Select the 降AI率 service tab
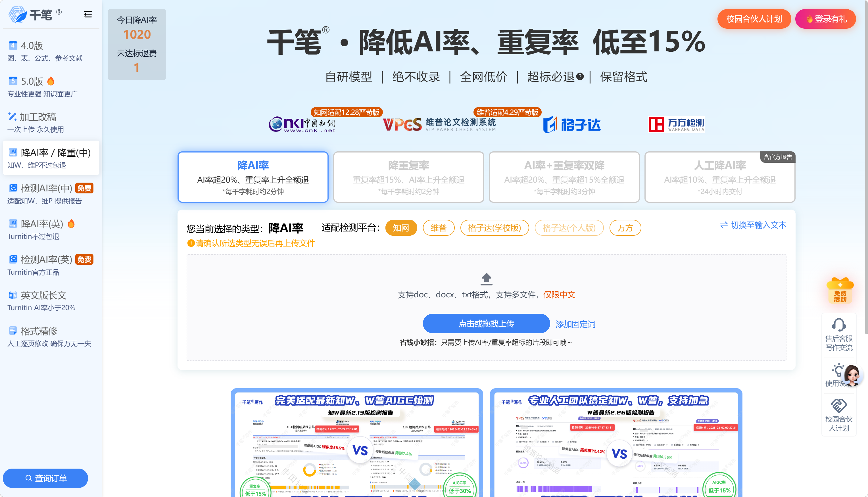868x497 pixels. point(253,177)
